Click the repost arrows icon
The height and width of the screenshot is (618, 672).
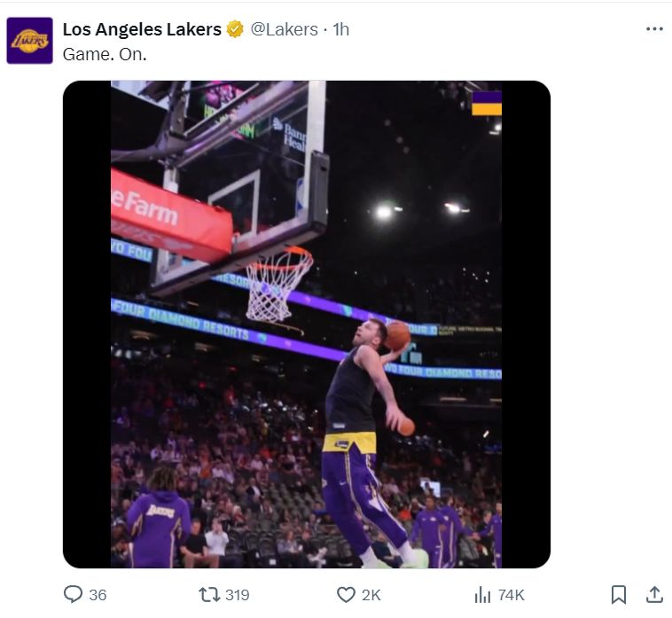click(208, 594)
